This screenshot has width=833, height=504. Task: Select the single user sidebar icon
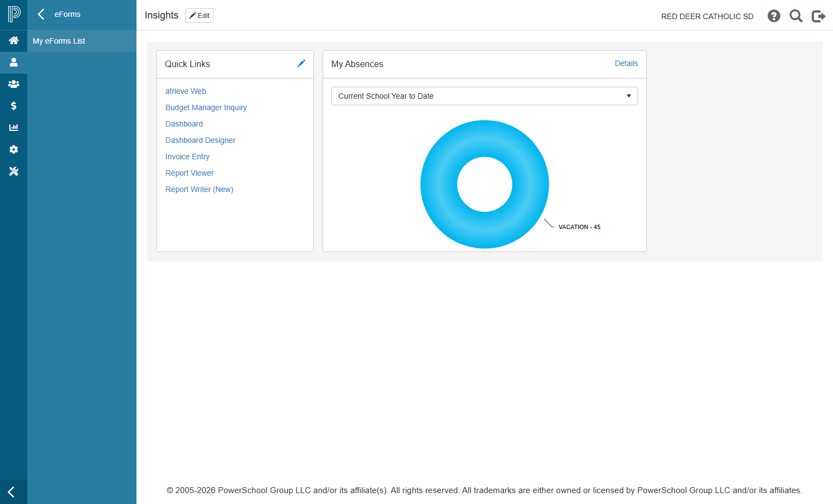tap(14, 62)
